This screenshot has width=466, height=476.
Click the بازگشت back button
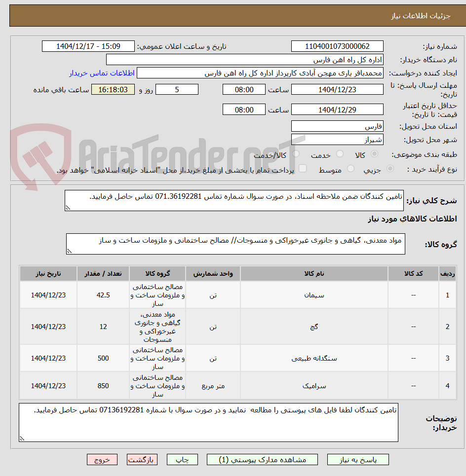point(142,460)
